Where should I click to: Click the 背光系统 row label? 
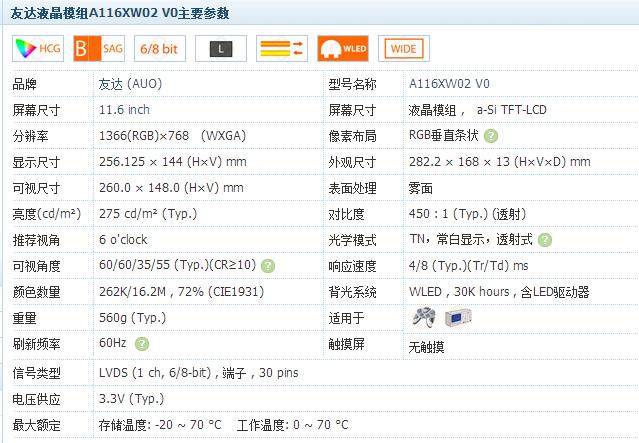[353, 292]
